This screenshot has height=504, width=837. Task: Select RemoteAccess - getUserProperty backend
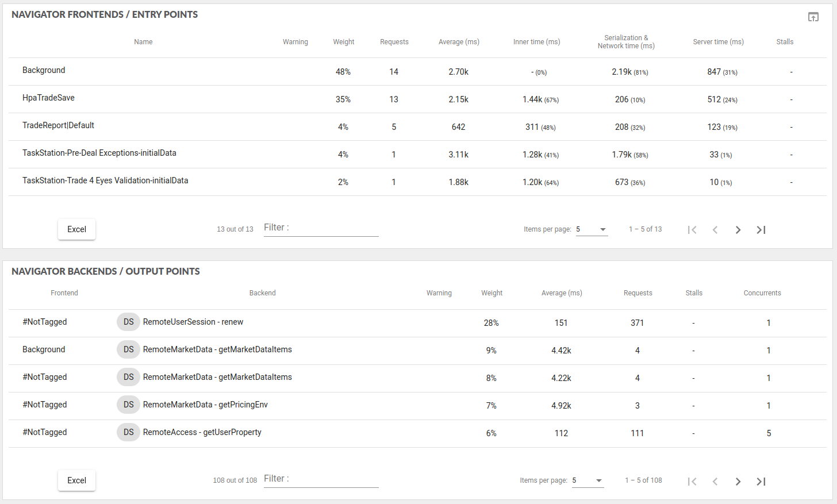coord(202,432)
